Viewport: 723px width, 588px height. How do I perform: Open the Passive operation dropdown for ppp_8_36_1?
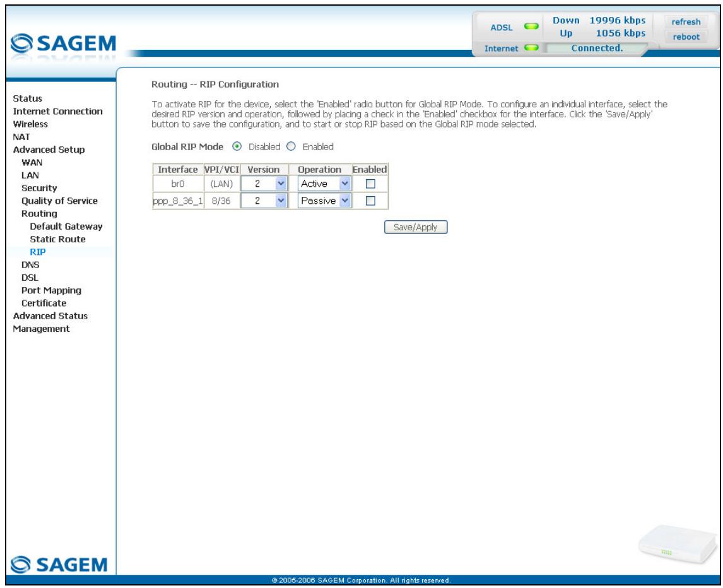324,201
